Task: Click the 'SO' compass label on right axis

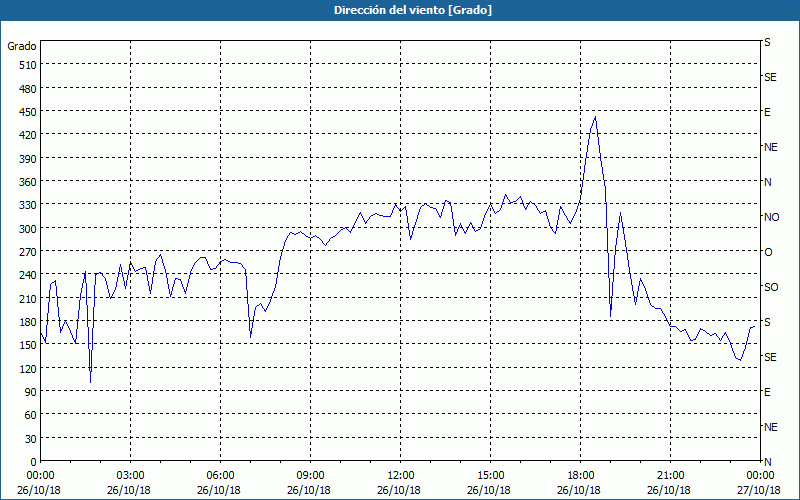Action: click(x=771, y=287)
